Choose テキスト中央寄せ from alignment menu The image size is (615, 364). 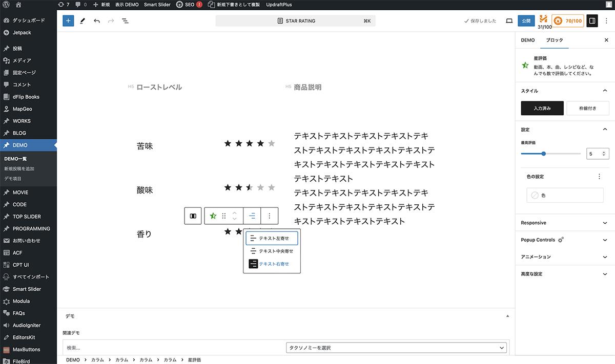coord(272,251)
